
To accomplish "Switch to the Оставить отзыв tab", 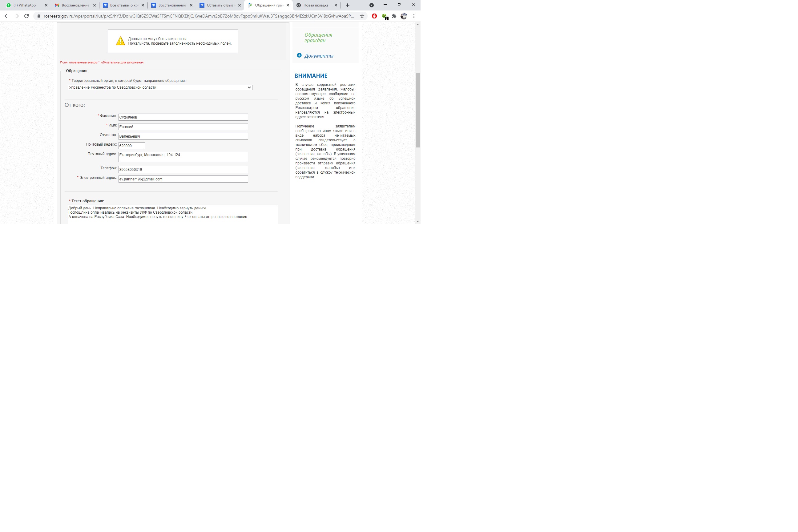I will click(x=220, y=5).
